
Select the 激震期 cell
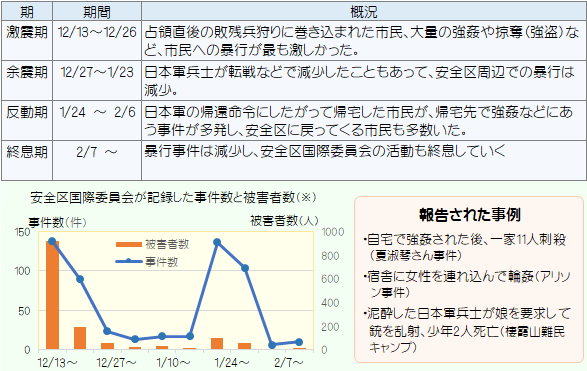(27, 40)
